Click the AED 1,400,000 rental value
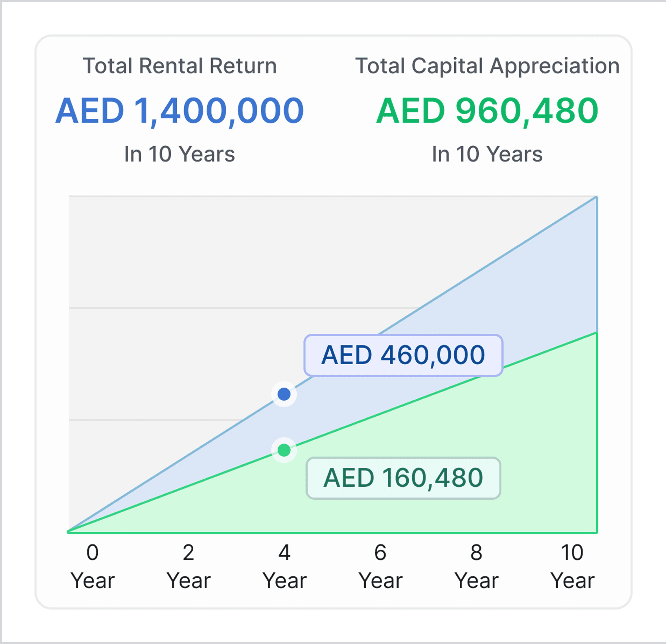The width and height of the screenshot is (666, 644). [180, 111]
